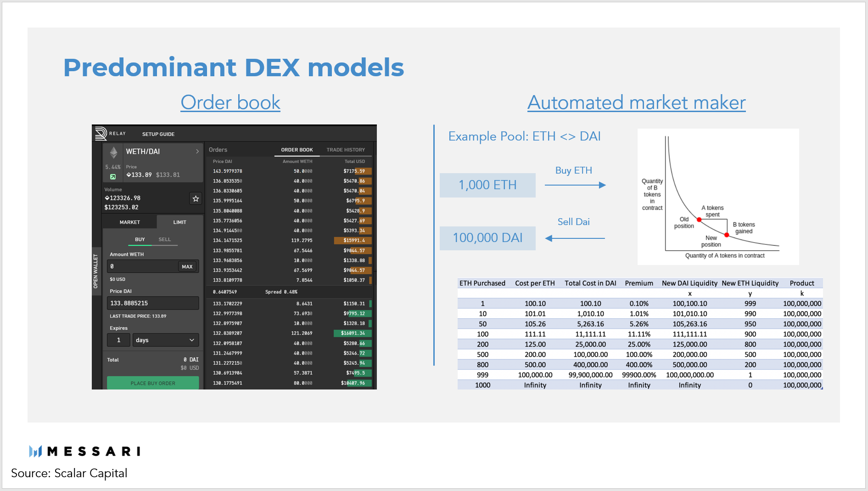The width and height of the screenshot is (868, 491).
Task: Click the WETH/DAI Ethereum diamond icon
Action: tap(113, 152)
